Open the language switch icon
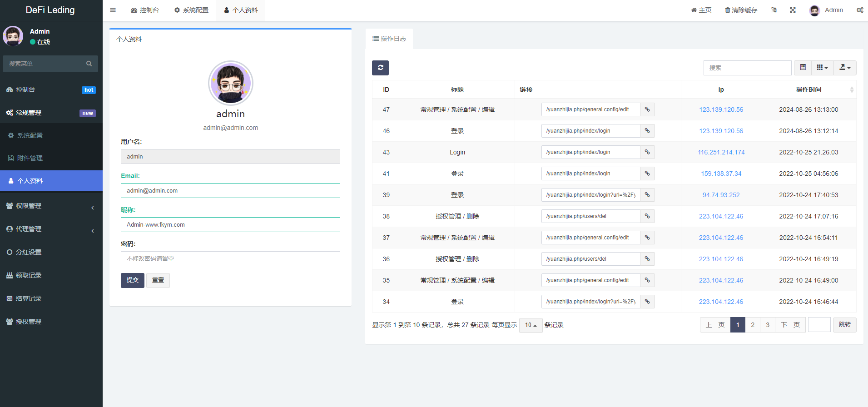Image resolution: width=868 pixels, height=407 pixels. tap(774, 10)
